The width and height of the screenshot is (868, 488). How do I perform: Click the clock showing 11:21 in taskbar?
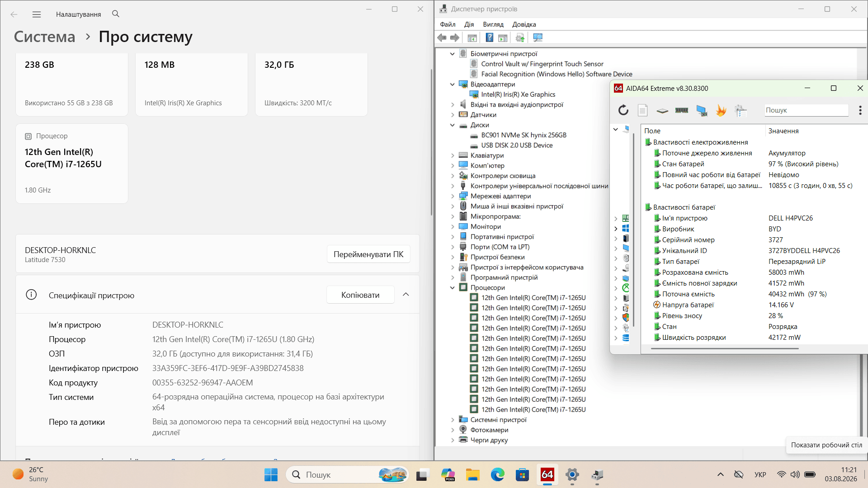841,474
